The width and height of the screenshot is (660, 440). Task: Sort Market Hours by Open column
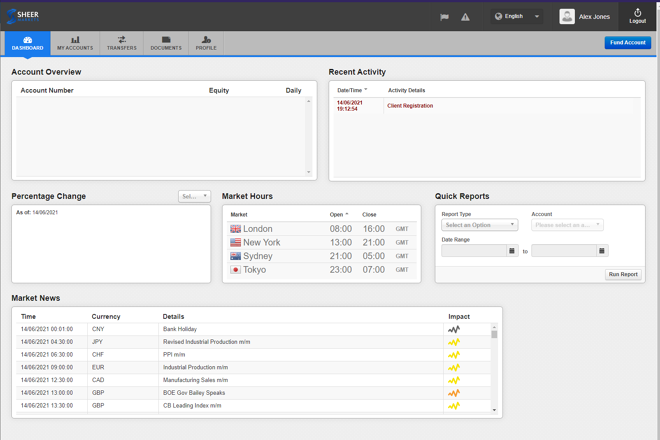[339, 215]
